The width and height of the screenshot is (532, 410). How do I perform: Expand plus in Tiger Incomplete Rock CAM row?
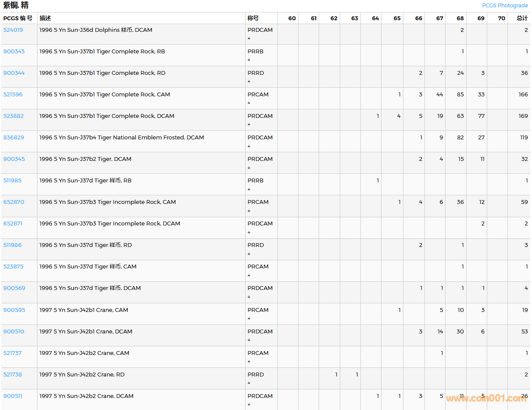pos(249,211)
